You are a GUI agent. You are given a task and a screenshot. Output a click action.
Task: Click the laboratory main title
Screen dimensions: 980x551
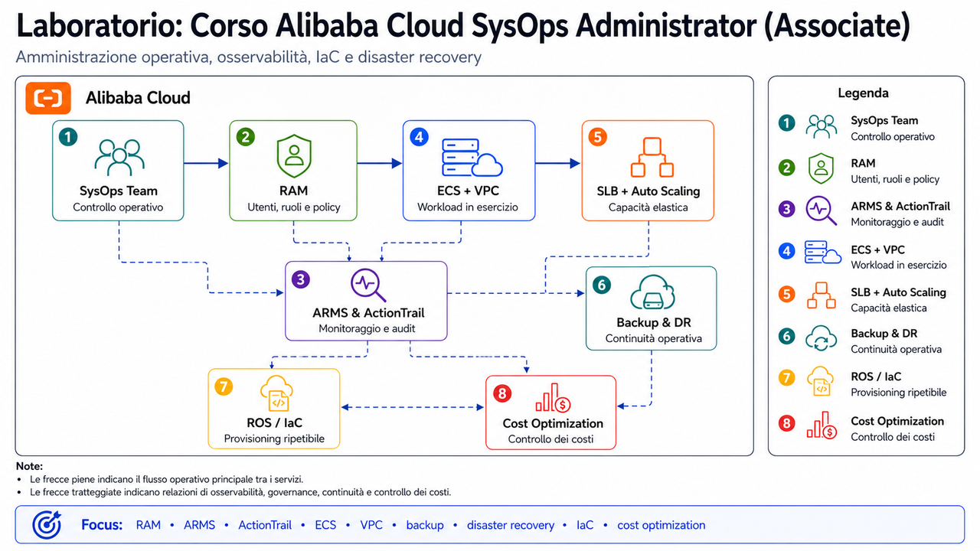462,27
